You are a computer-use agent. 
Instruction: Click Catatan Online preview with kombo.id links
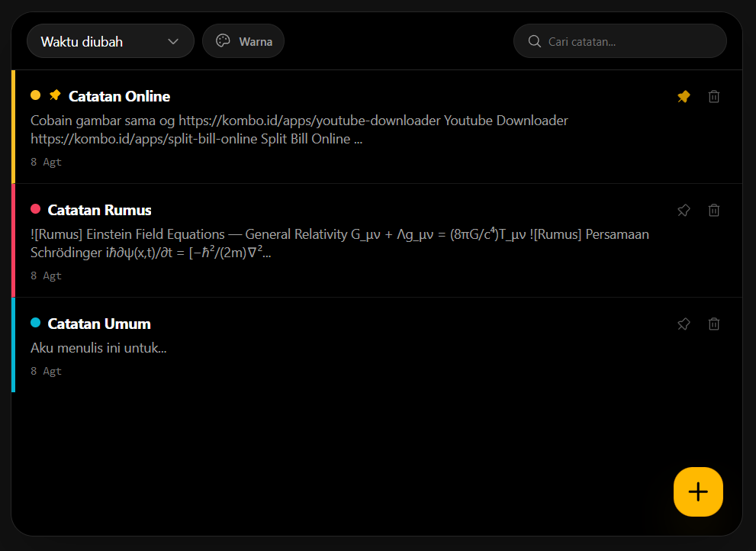click(x=299, y=129)
